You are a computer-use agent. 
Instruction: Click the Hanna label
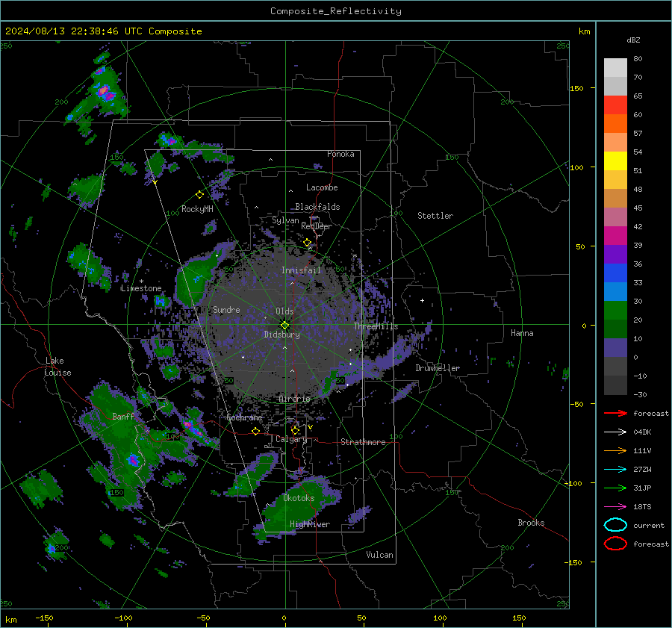(x=522, y=333)
